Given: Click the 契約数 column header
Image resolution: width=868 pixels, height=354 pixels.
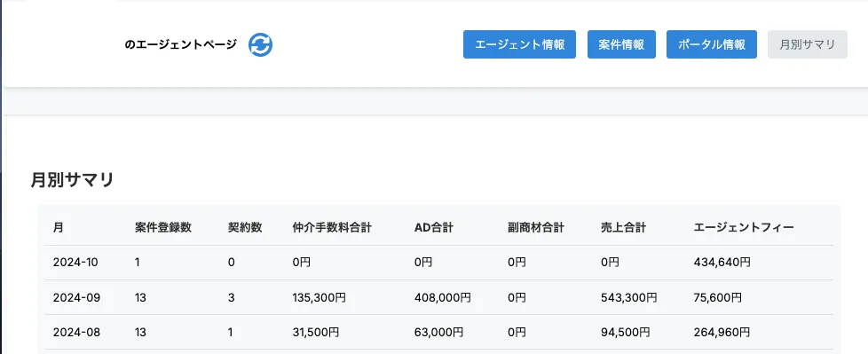Looking at the screenshot, I should click(245, 227).
